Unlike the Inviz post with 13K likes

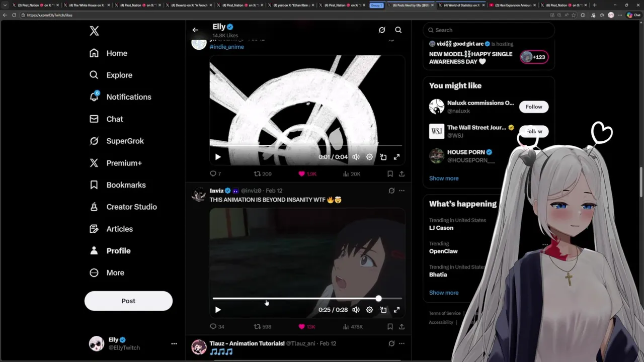pos(307,327)
